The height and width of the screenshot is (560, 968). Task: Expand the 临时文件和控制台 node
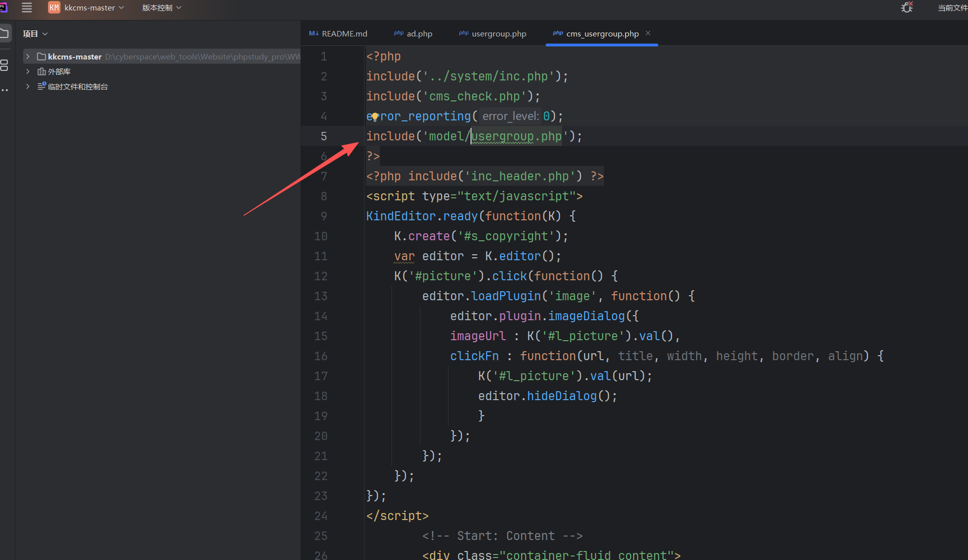click(28, 86)
